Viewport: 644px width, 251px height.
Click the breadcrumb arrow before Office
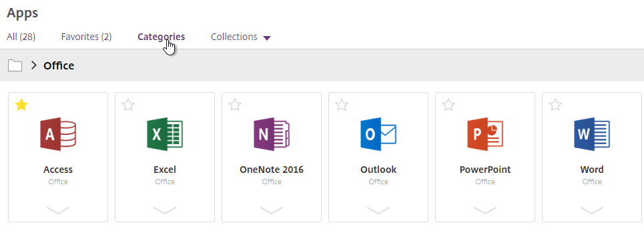pyautogui.click(x=34, y=65)
